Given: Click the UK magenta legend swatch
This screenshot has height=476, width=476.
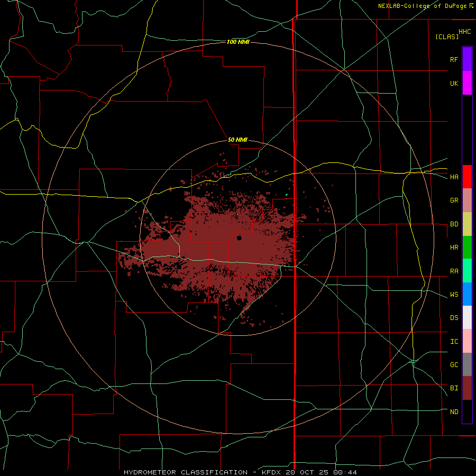Looking at the screenshot, I should click(x=467, y=83).
